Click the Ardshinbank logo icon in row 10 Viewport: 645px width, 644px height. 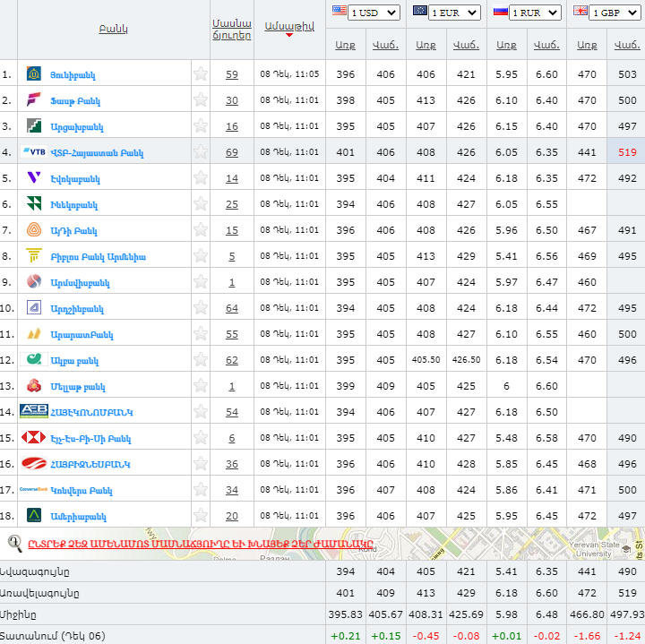point(34,307)
